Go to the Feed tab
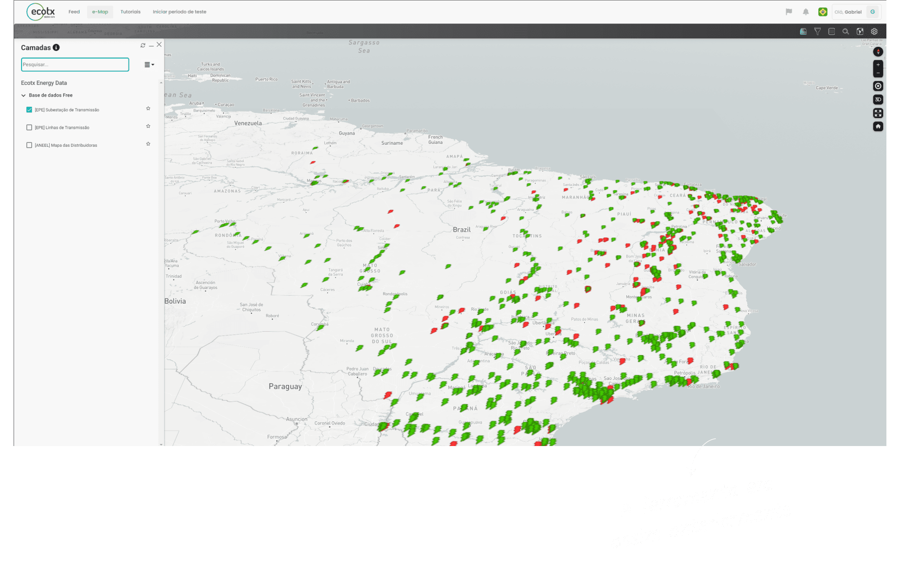Viewport: 900px width, 588px height. coord(74,12)
